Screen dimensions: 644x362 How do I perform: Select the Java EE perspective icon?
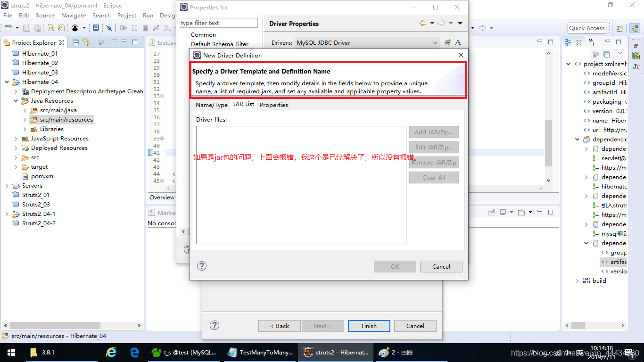coord(634,28)
